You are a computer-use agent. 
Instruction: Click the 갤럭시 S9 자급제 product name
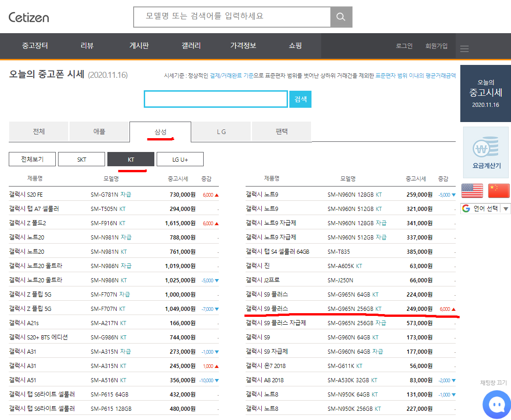point(267,351)
